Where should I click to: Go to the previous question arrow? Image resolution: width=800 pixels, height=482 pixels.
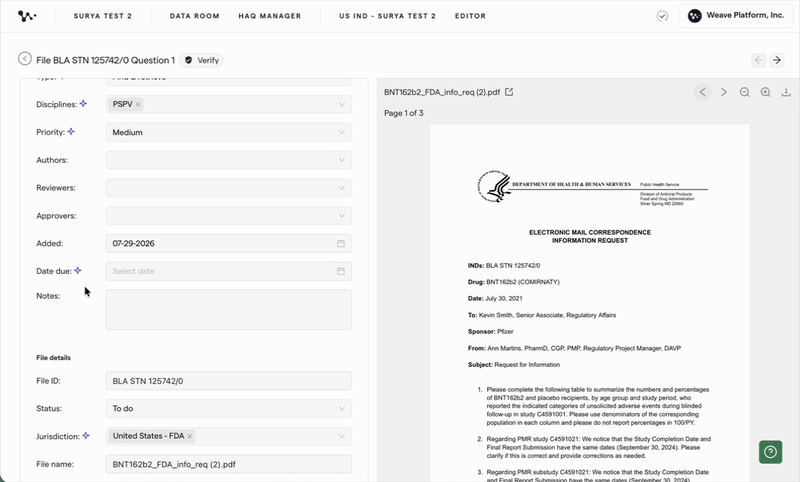[759, 60]
